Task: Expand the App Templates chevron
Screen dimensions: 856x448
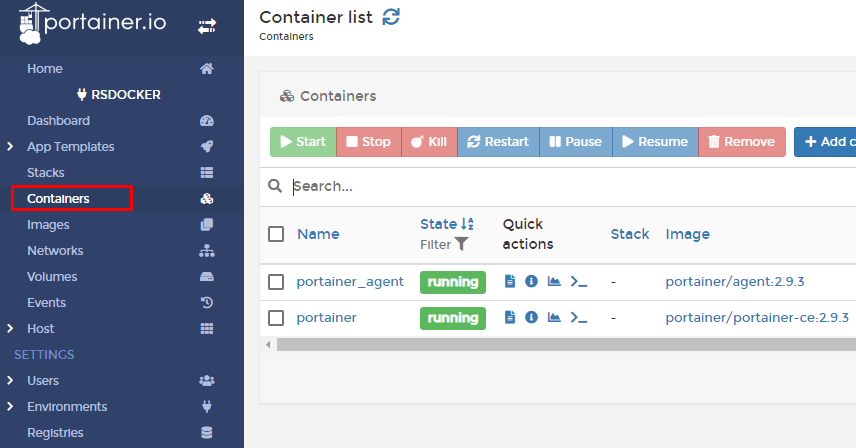Action: pos(10,147)
